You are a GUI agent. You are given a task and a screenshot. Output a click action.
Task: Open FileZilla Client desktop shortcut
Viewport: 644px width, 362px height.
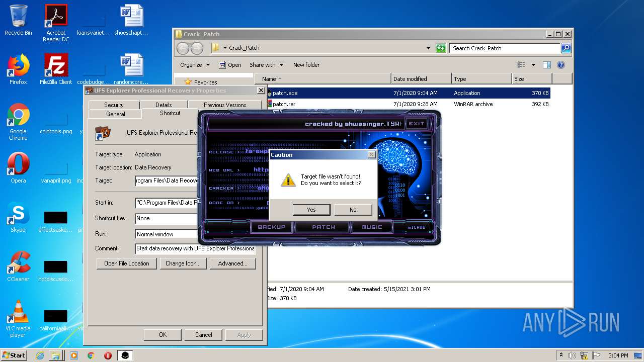(56, 69)
